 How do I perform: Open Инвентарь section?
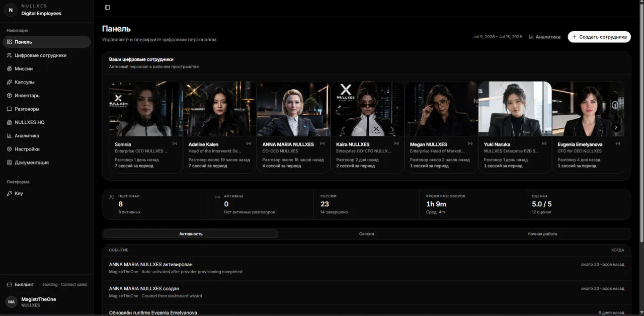tap(47, 96)
